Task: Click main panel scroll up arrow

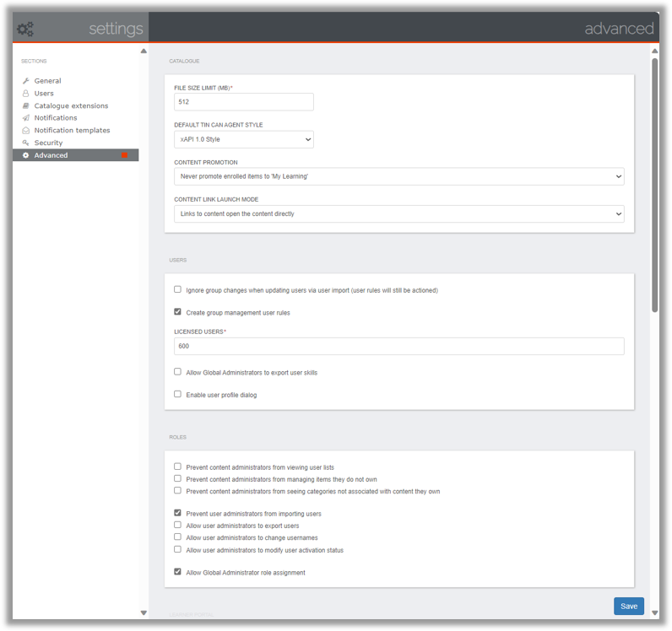Action: (655, 51)
